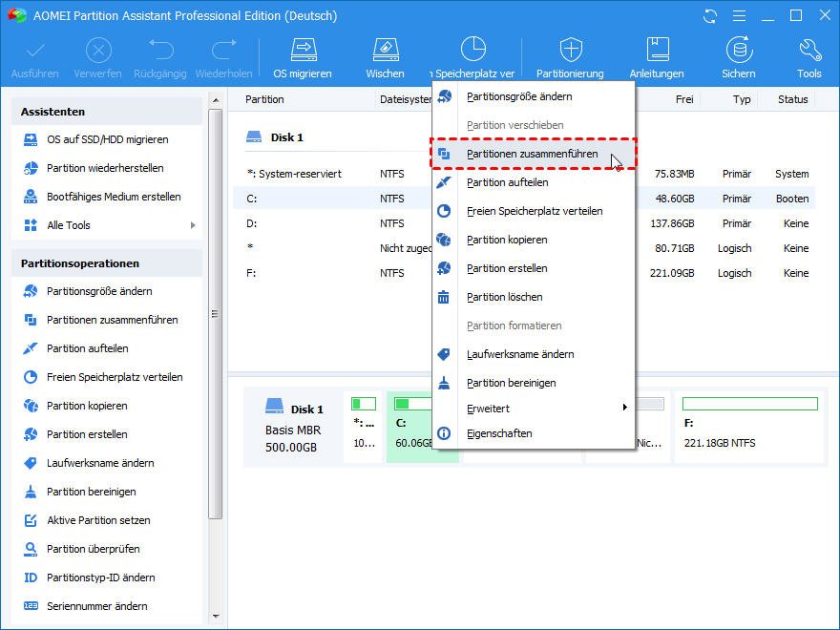Select OS auf SSD/HDD migrieren in sidebar
Screen dimensions: 840x630
tap(107, 139)
